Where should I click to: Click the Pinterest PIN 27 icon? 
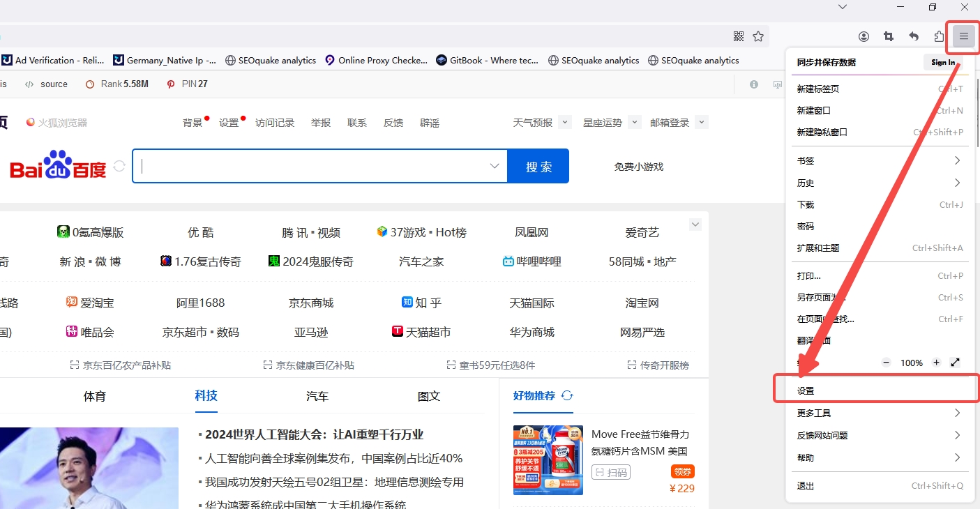pos(171,84)
